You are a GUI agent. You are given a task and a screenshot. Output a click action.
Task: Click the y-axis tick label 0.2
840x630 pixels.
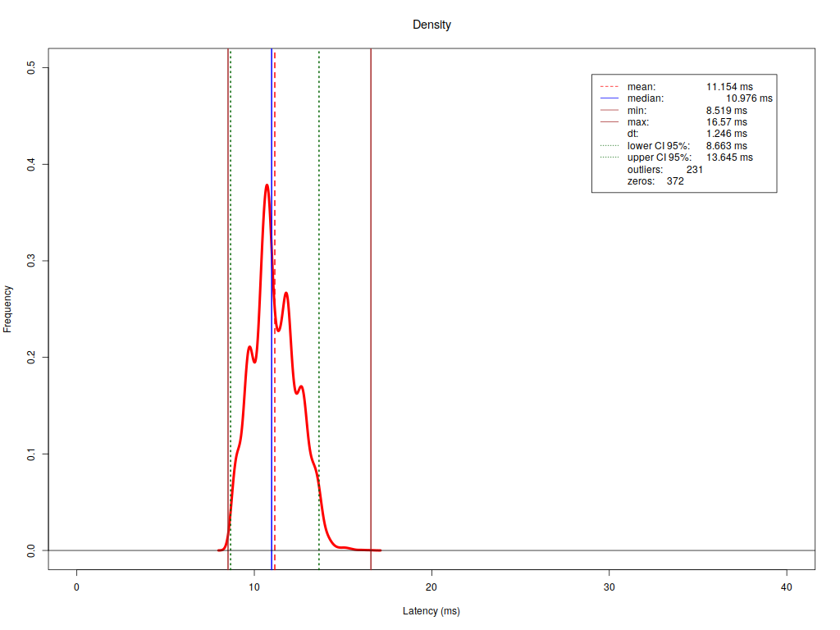pyautogui.click(x=31, y=358)
